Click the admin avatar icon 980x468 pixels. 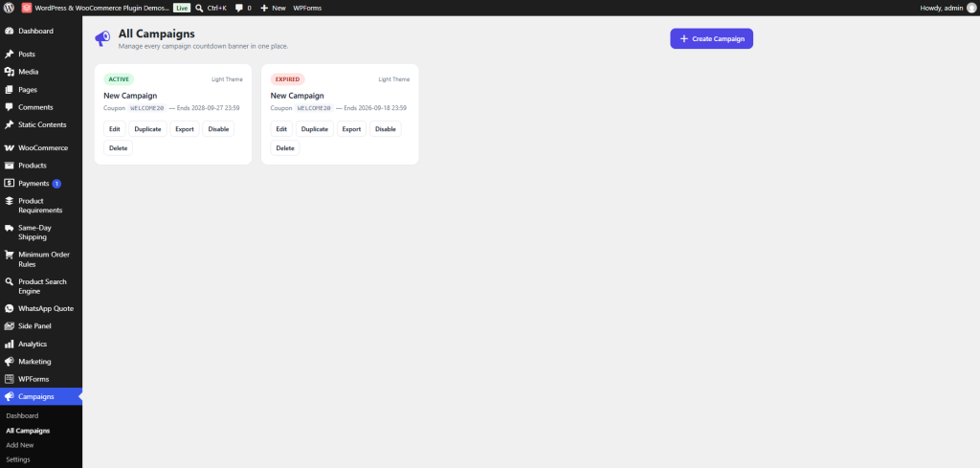coord(970,8)
